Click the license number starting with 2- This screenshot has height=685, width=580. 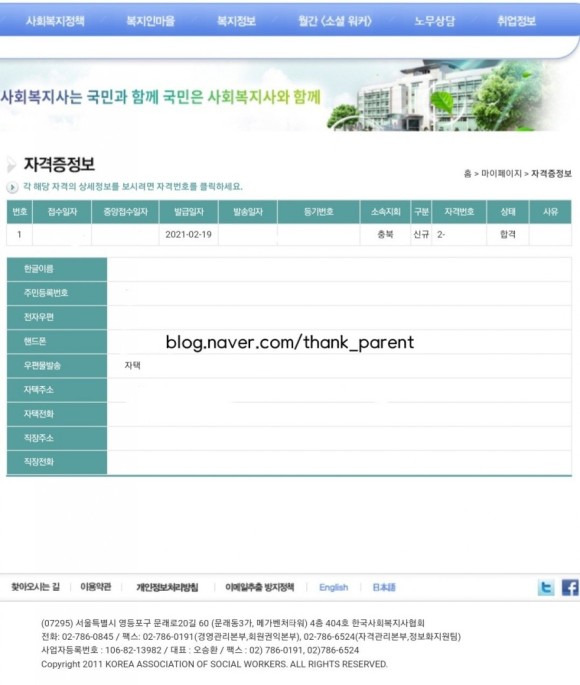tap(441, 235)
